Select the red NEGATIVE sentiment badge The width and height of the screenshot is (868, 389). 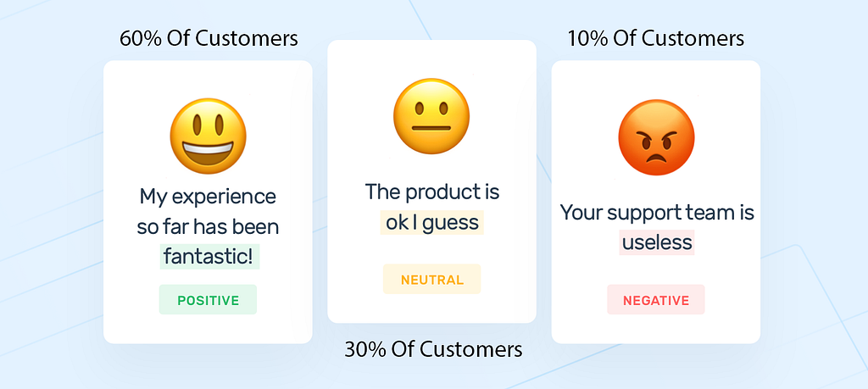pyautogui.click(x=656, y=300)
